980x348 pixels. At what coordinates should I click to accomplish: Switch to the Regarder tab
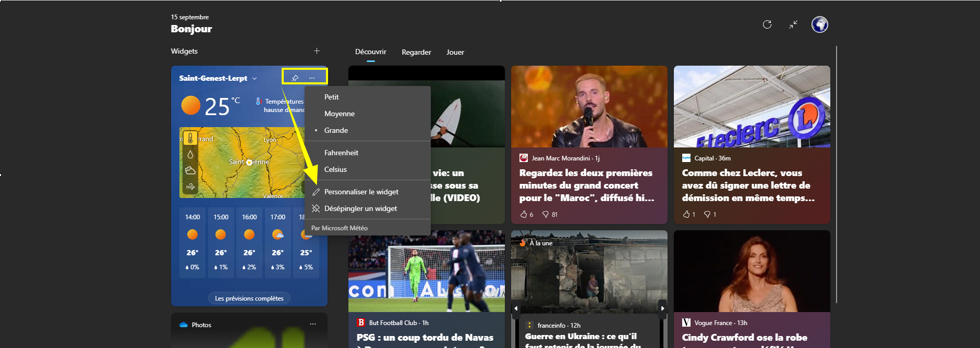point(416,52)
